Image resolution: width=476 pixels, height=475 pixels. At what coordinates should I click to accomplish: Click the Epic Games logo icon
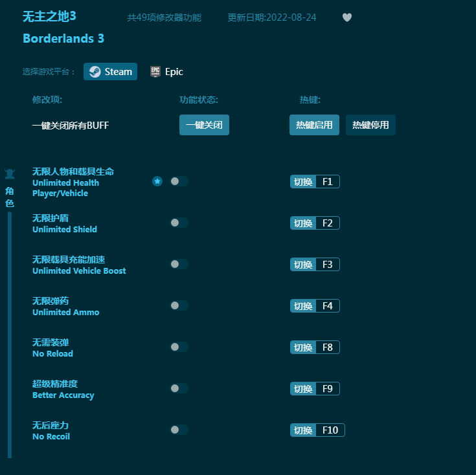pyautogui.click(x=155, y=72)
